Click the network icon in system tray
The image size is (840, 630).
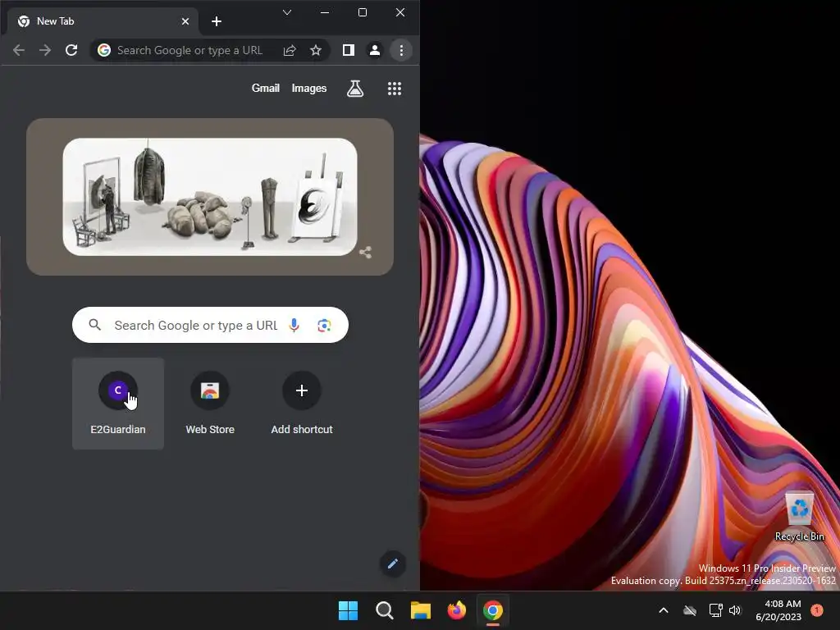tap(715, 610)
